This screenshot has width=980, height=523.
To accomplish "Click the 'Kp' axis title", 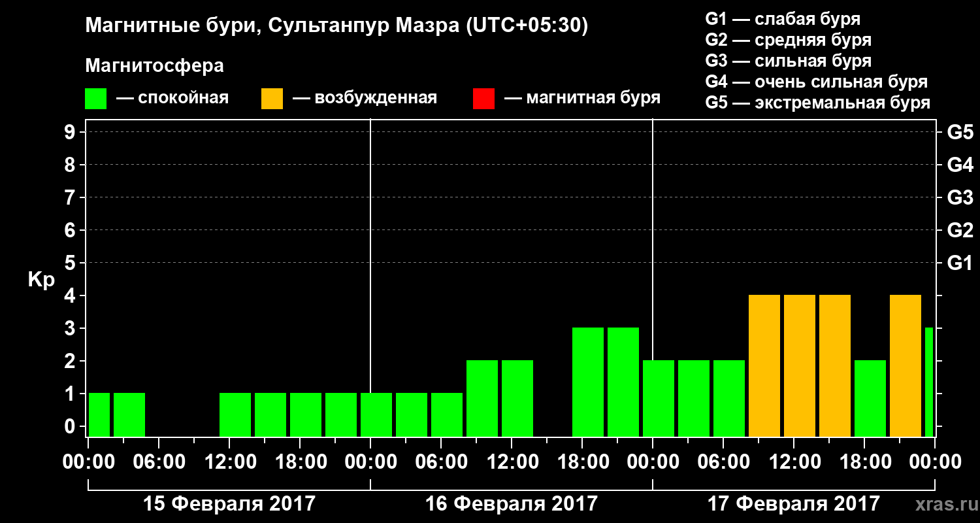I will click(x=41, y=280).
